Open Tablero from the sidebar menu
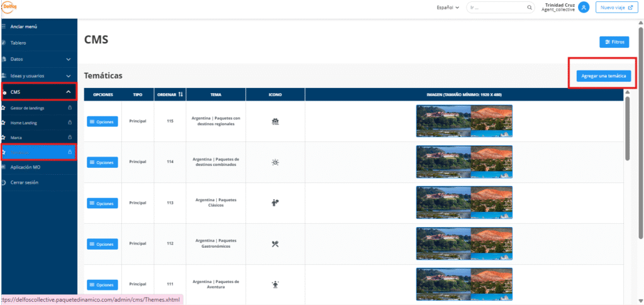The image size is (644, 305). coord(18,43)
